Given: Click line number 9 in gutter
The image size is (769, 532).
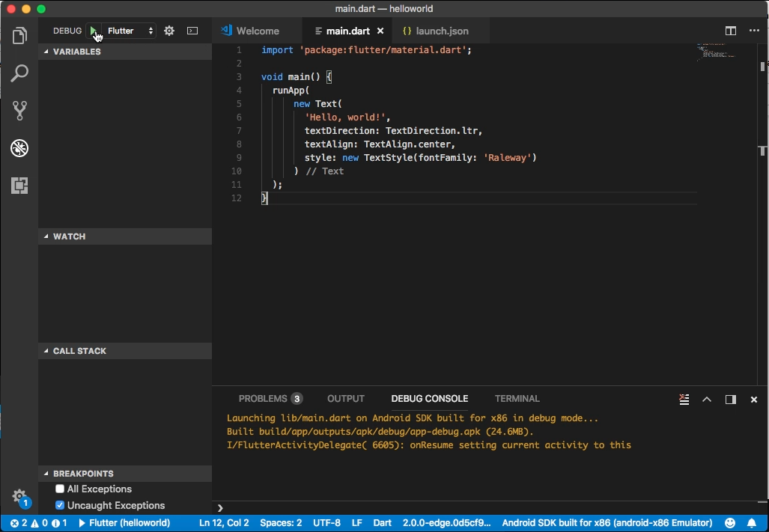Looking at the screenshot, I should coord(239,158).
